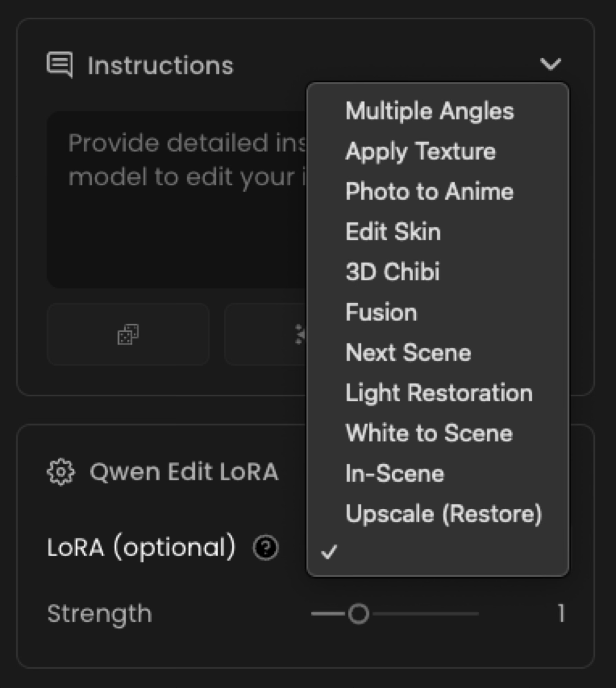Click the Strength slider handle
The height and width of the screenshot is (688, 616).
(x=359, y=614)
